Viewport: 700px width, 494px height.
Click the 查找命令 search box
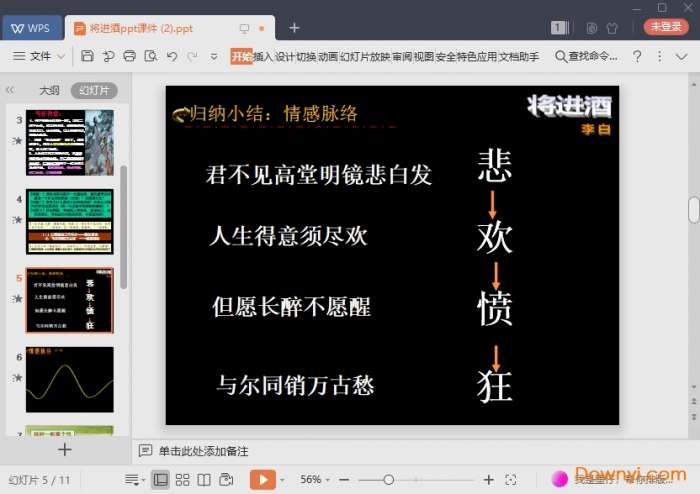(x=586, y=56)
